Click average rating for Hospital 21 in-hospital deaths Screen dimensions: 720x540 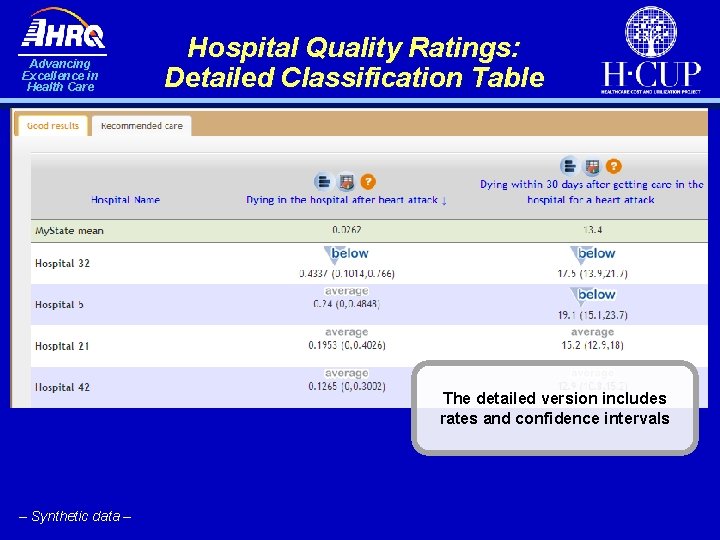(x=347, y=332)
